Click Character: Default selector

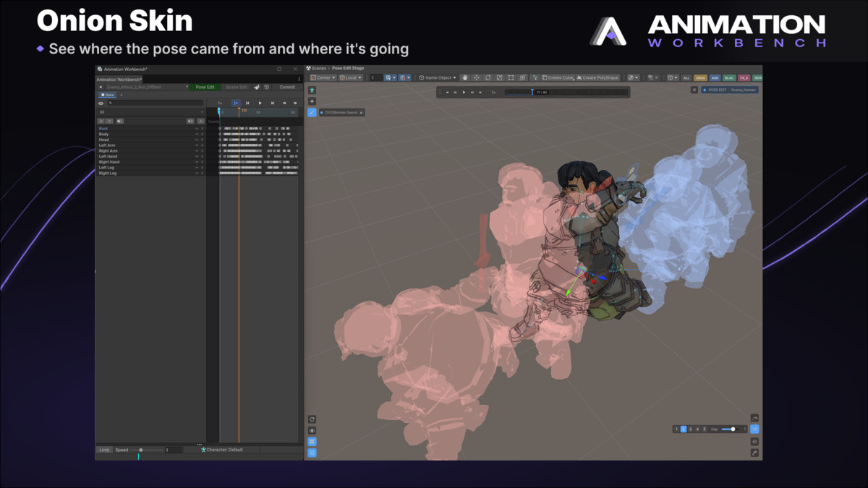(x=222, y=450)
